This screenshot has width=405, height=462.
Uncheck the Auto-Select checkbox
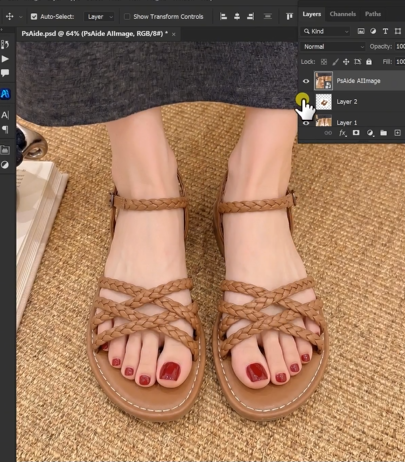coord(34,16)
